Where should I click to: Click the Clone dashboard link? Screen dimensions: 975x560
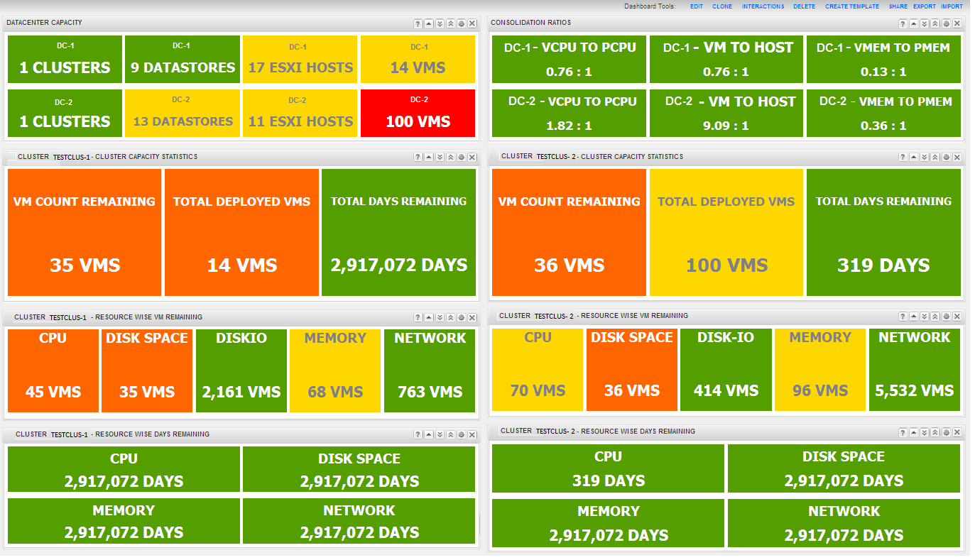tap(722, 6)
